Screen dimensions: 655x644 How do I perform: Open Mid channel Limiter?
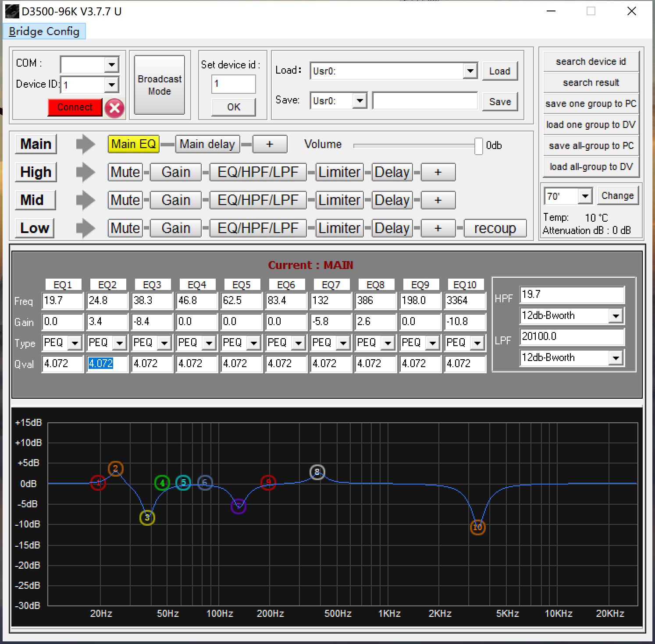[x=339, y=200]
